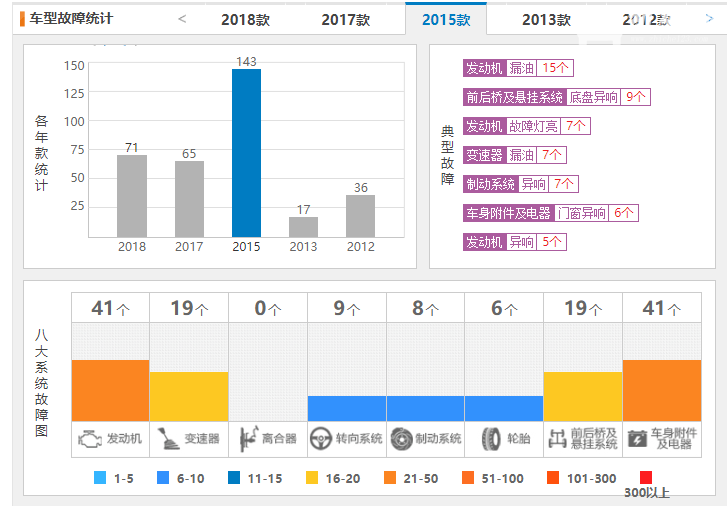Click the 6-10 legend color swatch
727x506 pixels.
pos(163,478)
